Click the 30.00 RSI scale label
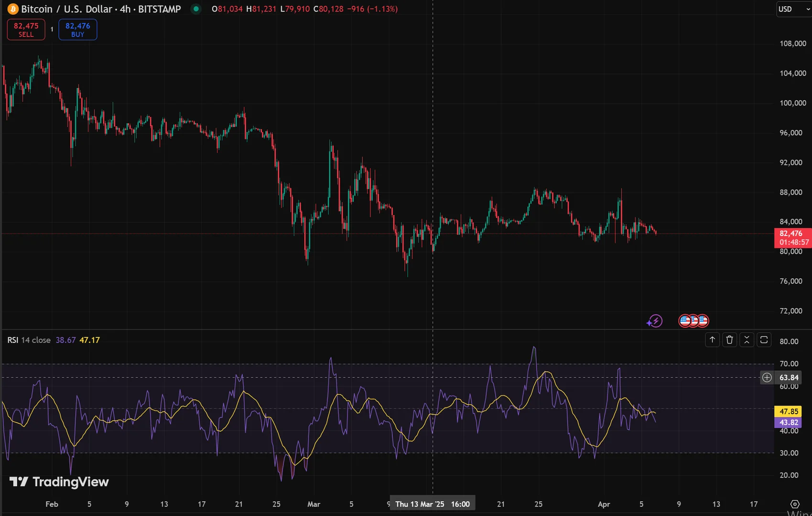The width and height of the screenshot is (812, 516). (x=789, y=452)
